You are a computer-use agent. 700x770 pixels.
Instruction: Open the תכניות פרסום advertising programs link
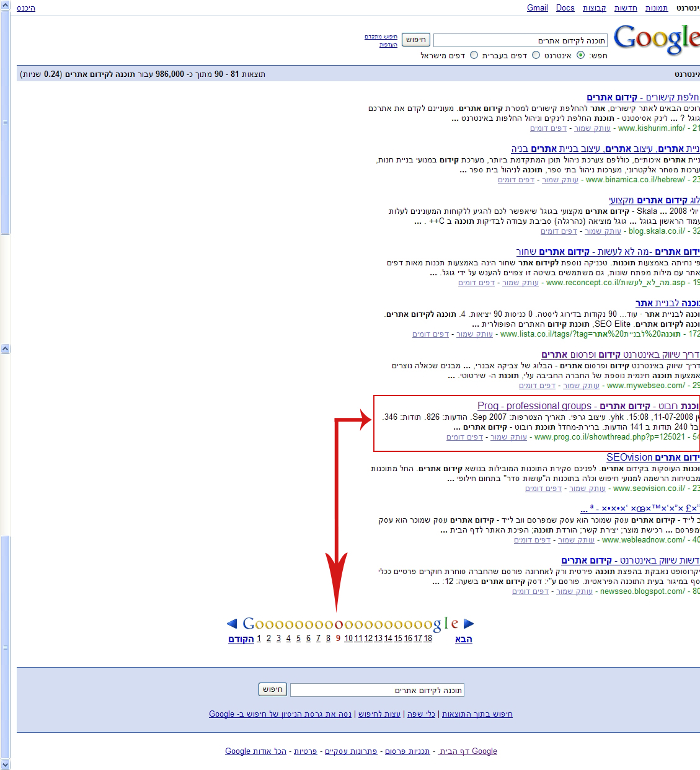click(407, 751)
